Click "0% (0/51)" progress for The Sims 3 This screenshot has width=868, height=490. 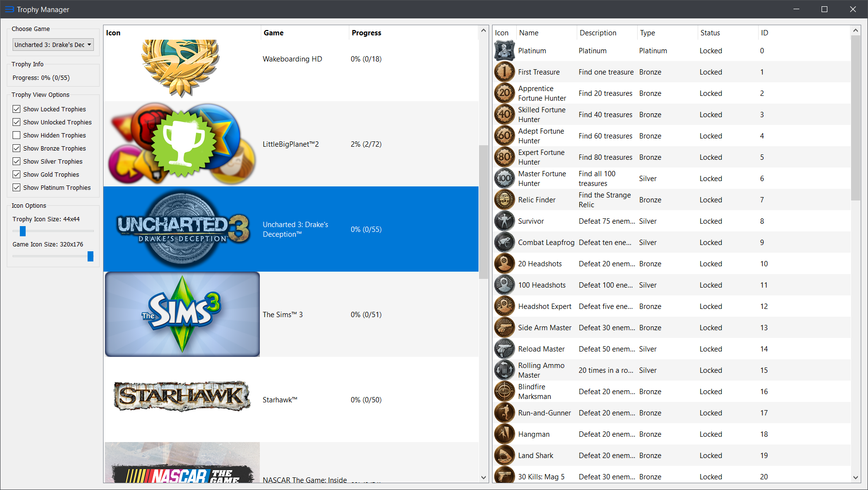(x=366, y=315)
